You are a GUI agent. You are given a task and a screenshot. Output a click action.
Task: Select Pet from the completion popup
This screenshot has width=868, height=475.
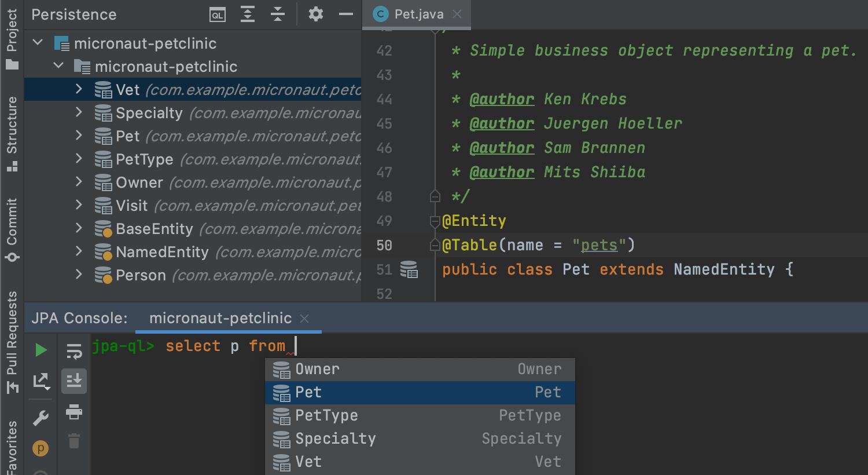point(310,392)
